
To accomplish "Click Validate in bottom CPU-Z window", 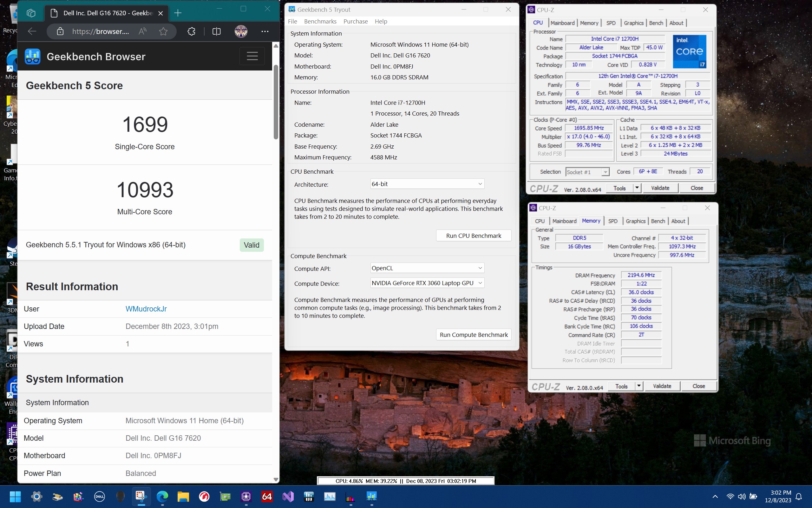I will pyautogui.click(x=662, y=386).
